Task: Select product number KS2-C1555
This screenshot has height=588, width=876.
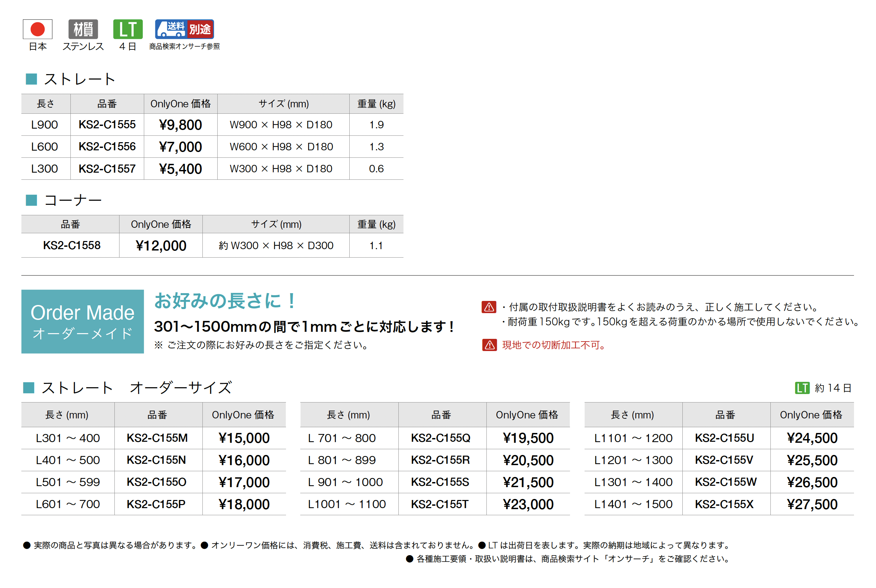Action: [x=107, y=125]
